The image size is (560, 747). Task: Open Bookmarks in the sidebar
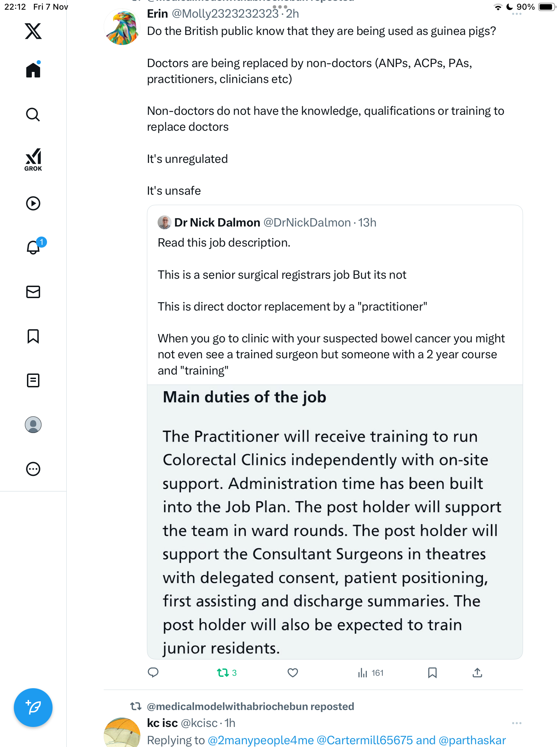(33, 336)
